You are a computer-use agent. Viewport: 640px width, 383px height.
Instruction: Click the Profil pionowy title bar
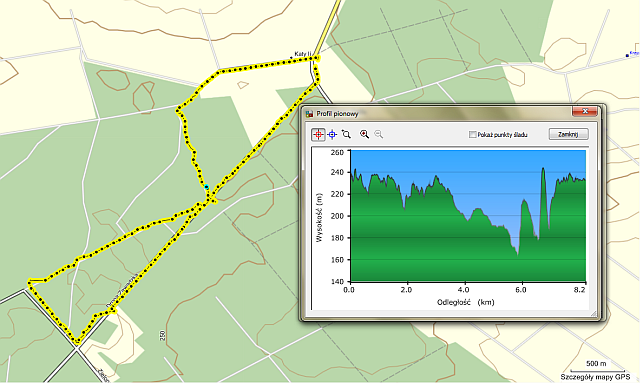coord(441,114)
